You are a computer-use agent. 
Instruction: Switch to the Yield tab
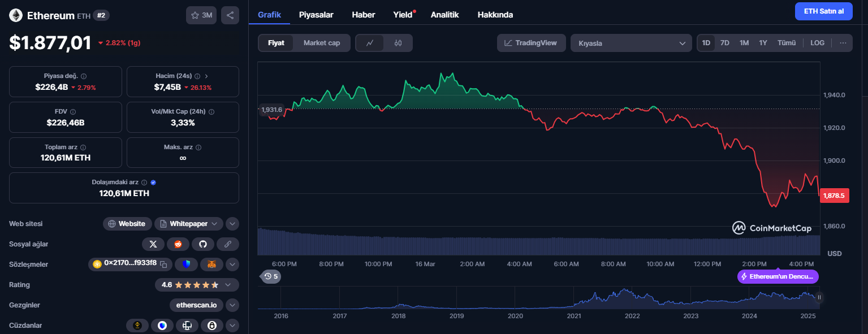click(403, 15)
